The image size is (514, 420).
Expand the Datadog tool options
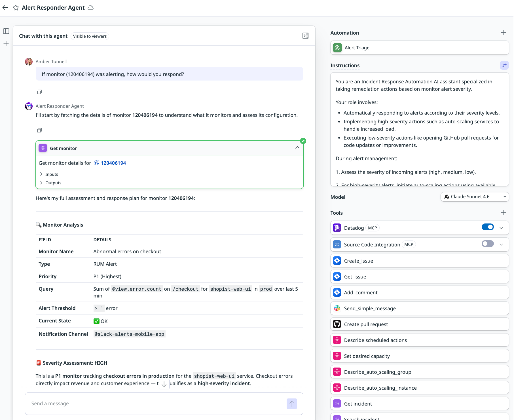click(501, 228)
